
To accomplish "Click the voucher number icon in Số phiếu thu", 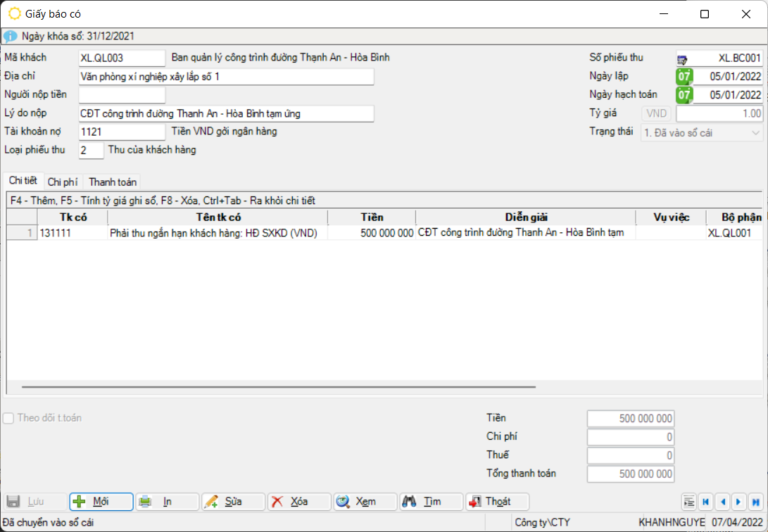I will 682,59.
